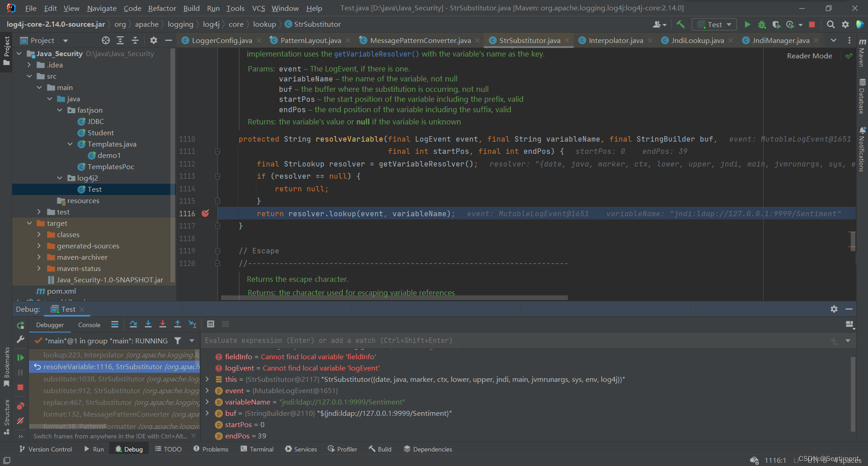Expand the classes folder under target
This screenshot has width=868, height=466.
tap(39, 234)
